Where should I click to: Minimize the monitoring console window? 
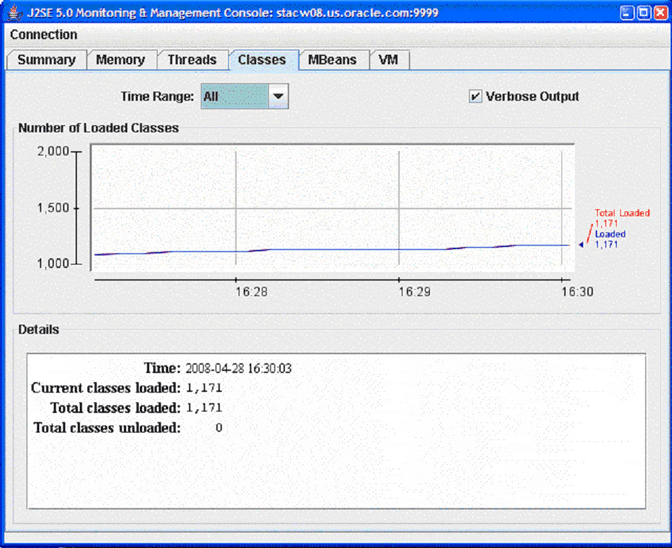coord(623,12)
